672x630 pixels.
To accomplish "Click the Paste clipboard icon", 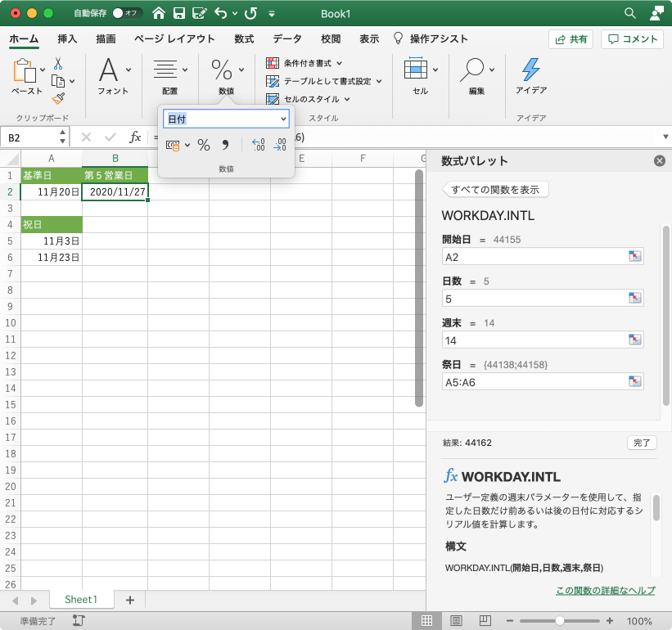I will (25, 70).
